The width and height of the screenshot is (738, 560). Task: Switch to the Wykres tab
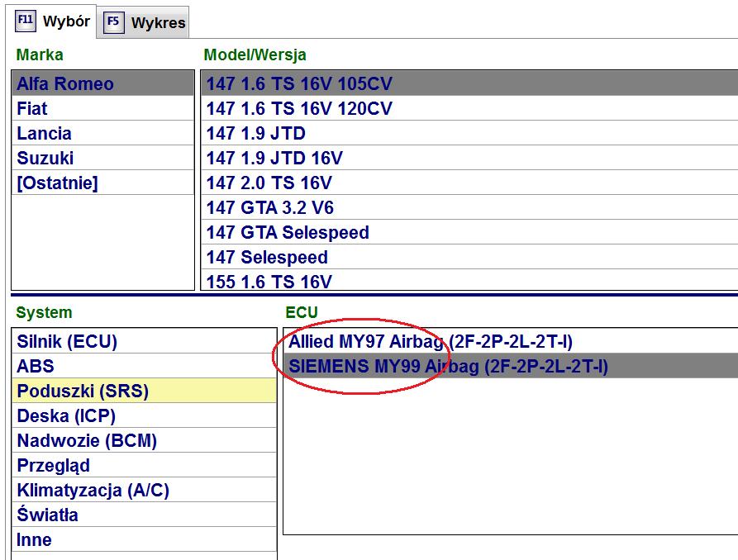pos(145,22)
